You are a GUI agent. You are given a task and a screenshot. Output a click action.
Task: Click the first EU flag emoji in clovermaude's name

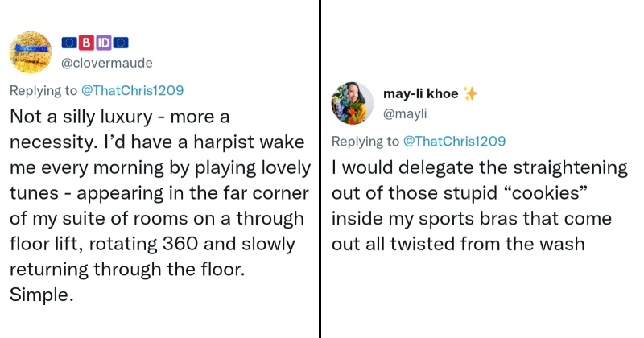click(70, 42)
